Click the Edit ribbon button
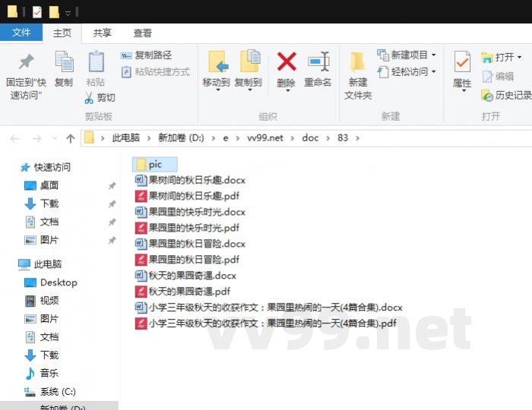 (498, 77)
